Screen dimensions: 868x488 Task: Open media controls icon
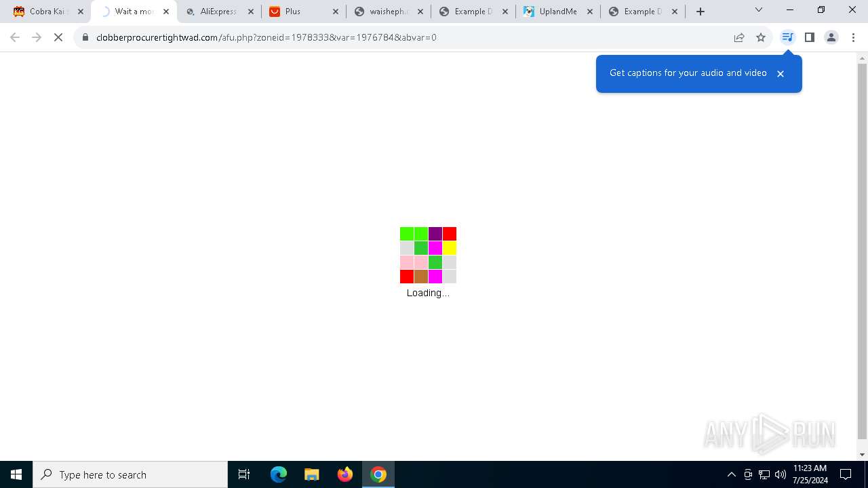pyautogui.click(x=787, y=37)
